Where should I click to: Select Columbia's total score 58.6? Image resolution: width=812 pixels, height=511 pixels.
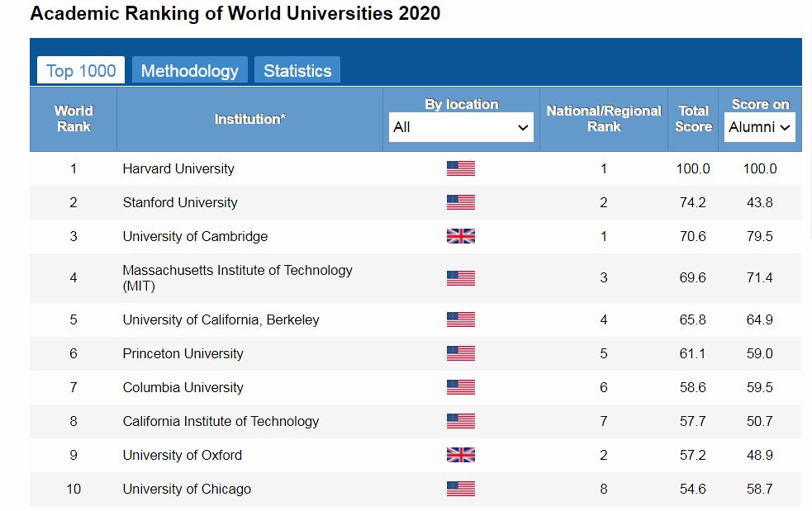[693, 387]
